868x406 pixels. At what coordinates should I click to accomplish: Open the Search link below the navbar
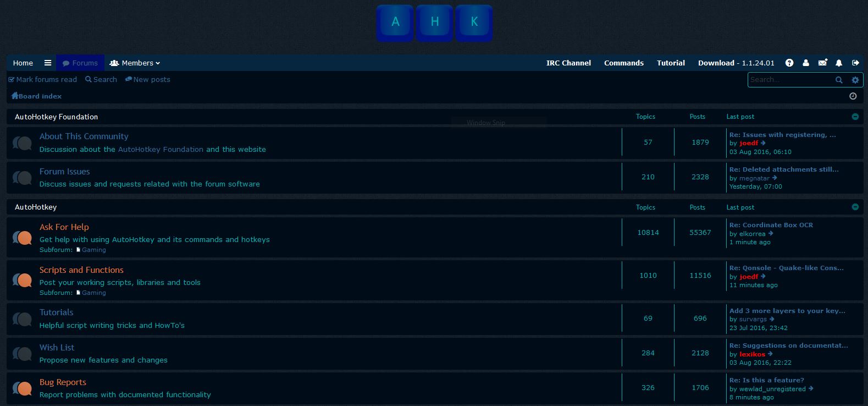pos(101,79)
